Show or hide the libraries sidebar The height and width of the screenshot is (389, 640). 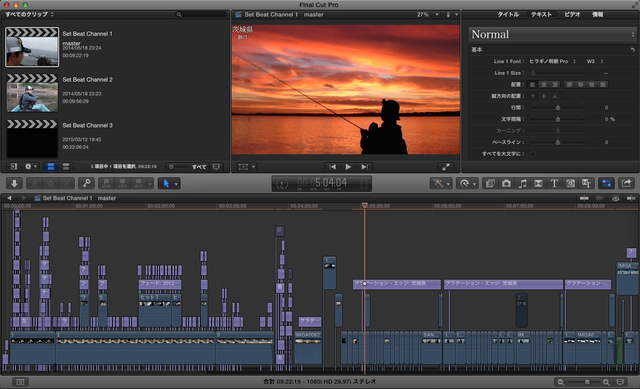click(x=14, y=167)
